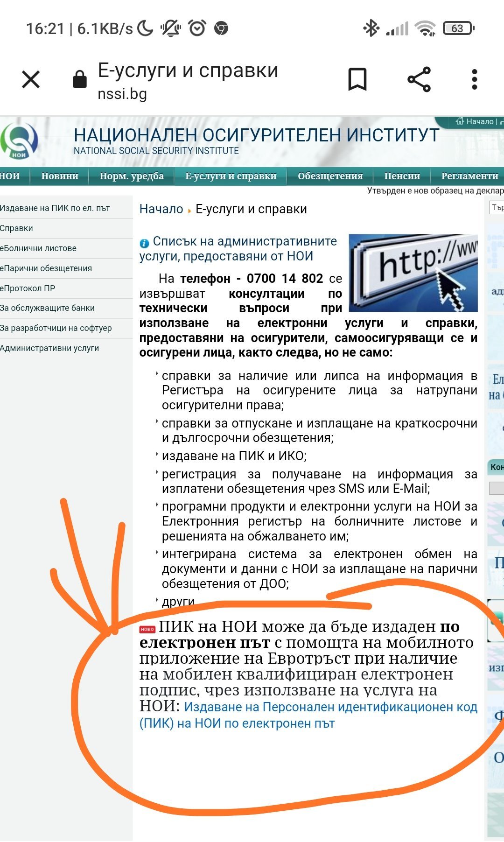Select еПарични обезщетения sidebar item
This screenshot has width=504, height=842.
pyautogui.click(x=46, y=268)
